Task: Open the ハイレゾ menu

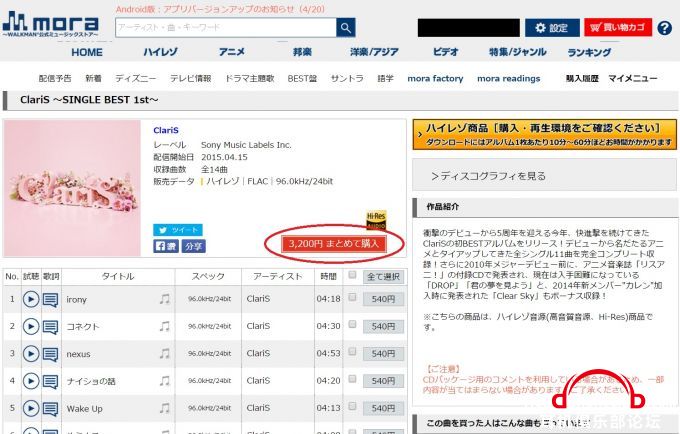Action: coord(160,52)
